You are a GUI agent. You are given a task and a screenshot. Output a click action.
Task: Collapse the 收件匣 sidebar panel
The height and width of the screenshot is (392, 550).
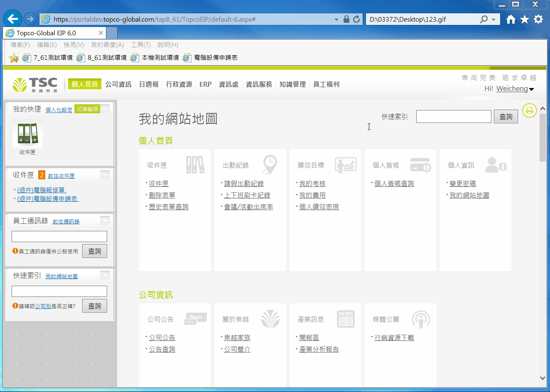106,175
